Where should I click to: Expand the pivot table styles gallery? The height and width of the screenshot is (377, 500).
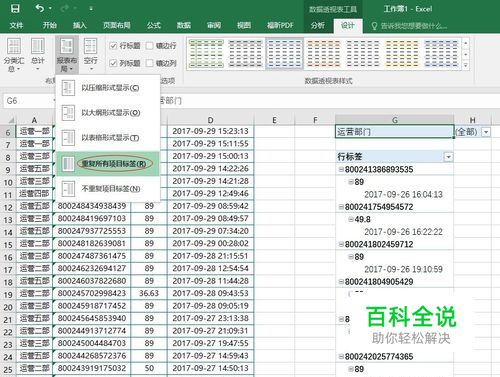pos(466,65)
